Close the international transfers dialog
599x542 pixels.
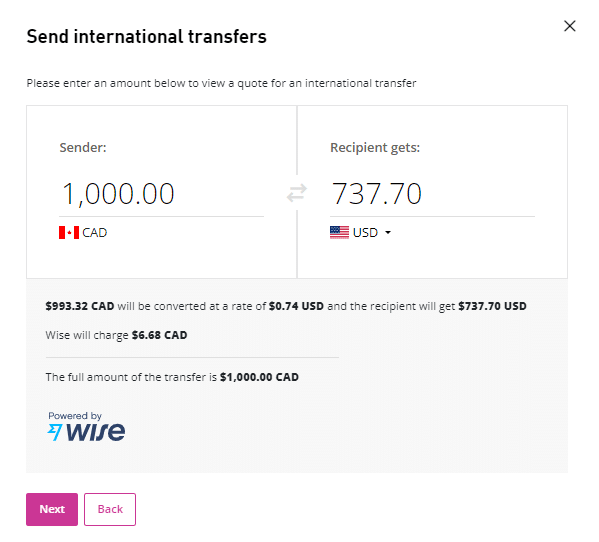[x=570, y=26]
